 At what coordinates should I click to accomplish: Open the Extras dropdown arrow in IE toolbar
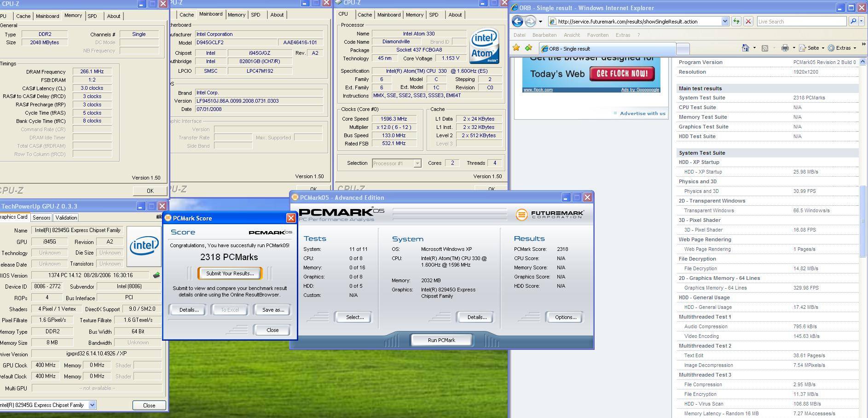click(855, 48)
